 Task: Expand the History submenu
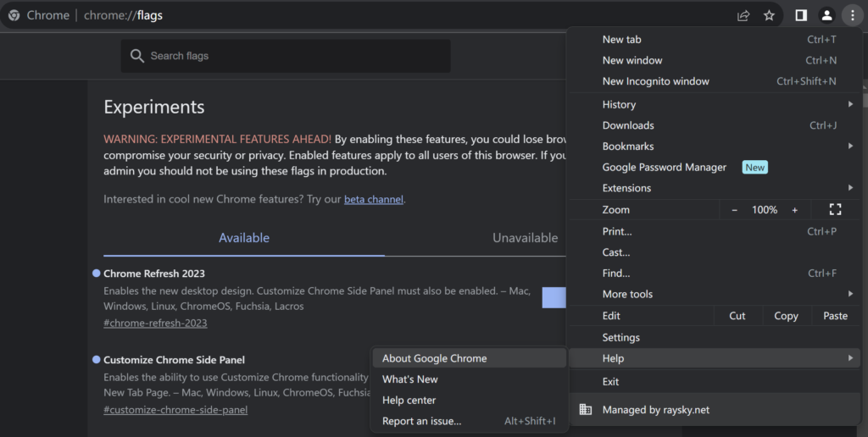tap(712, 104)
